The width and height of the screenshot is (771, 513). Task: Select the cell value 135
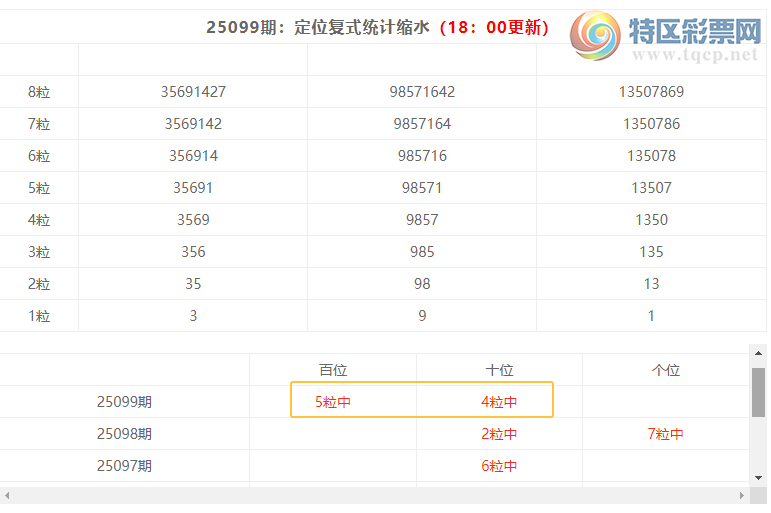pos(652,252)
